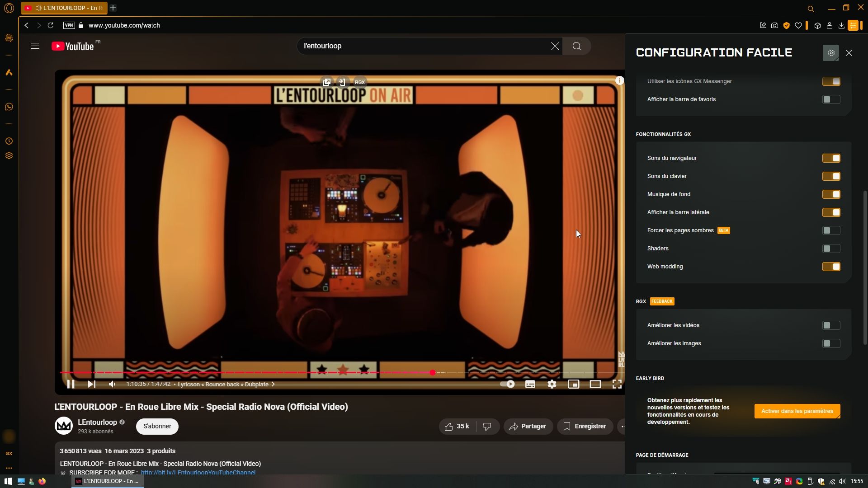
Task: Enable Forcer les pages sombres
Action: (831, 230)
